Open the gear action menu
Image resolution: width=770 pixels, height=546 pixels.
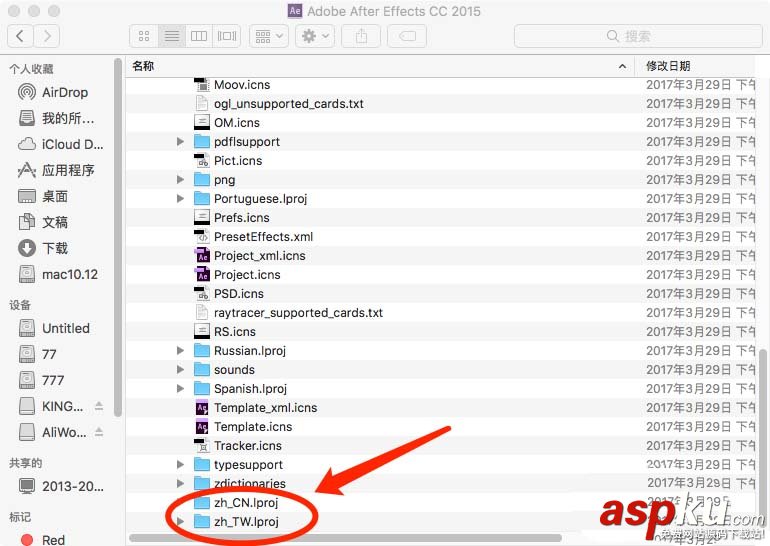[x=315, y=36]
